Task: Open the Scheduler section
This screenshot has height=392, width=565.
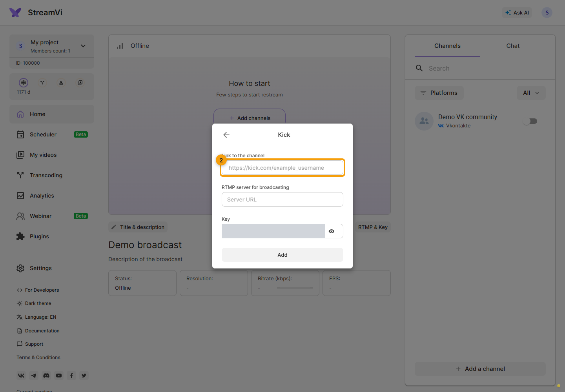Action: (52, 134)
